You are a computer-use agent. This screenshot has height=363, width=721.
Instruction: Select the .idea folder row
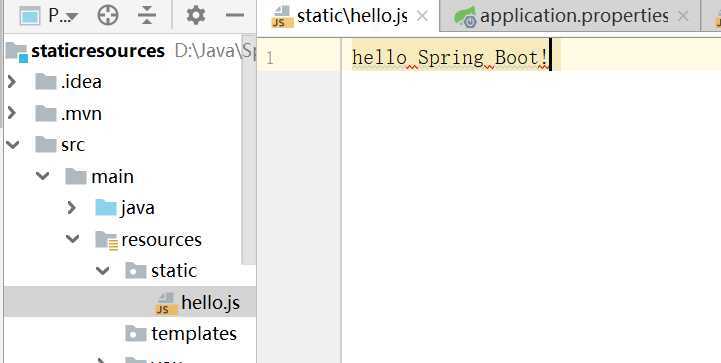pos(130,82)
